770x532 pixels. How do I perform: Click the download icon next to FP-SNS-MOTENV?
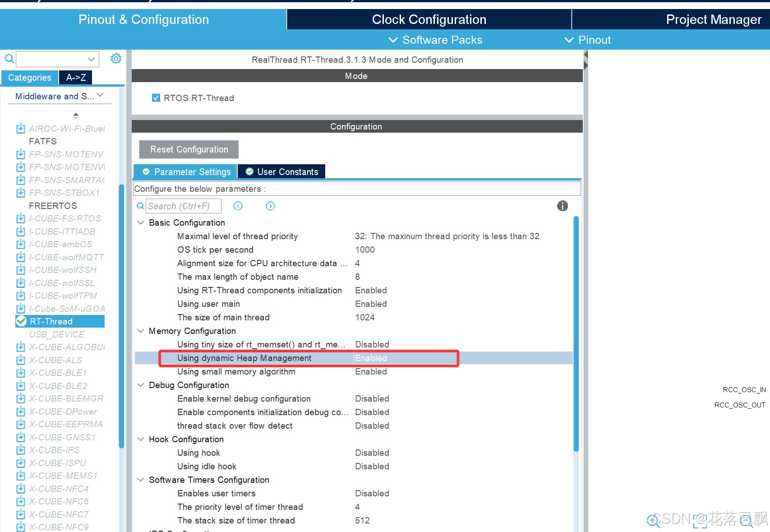[21, 154]
